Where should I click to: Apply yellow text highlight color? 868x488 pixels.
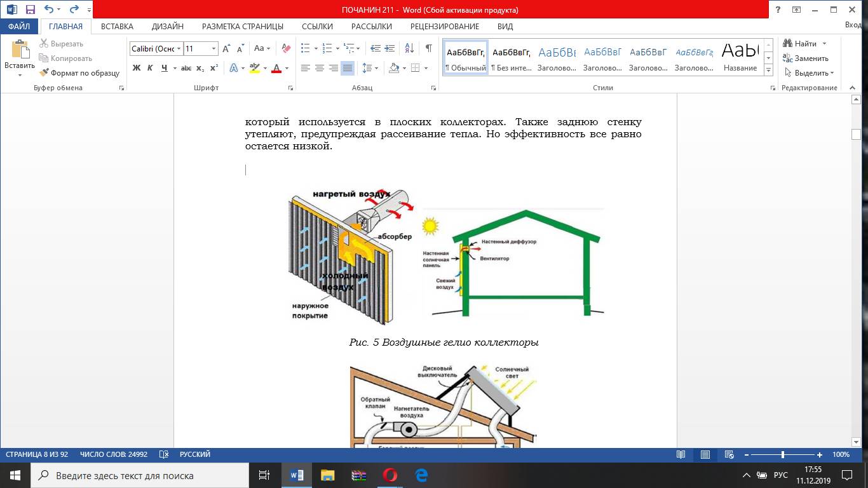tap(254, 68)
